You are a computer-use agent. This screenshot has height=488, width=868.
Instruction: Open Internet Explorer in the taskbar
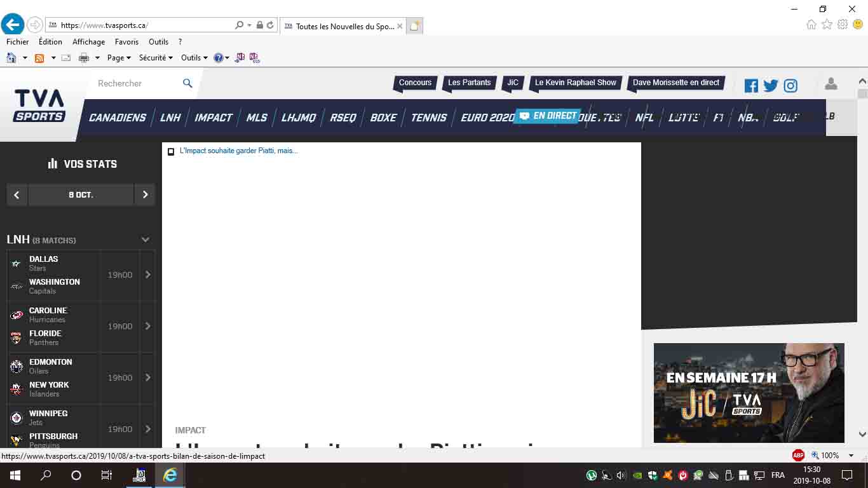click(x=170, y=475)
